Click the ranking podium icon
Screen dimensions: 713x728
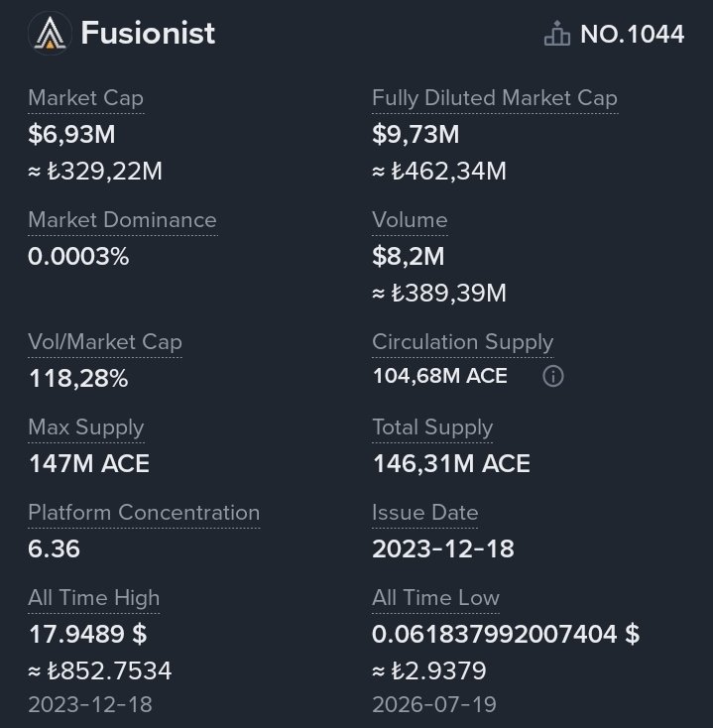click(x=557, y=34)
